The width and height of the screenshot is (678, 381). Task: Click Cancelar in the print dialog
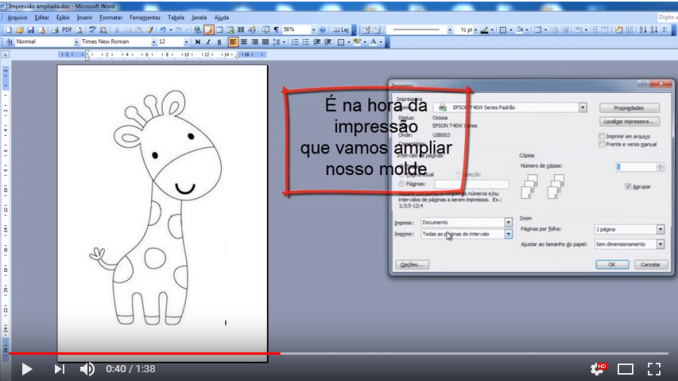pos(650,264)
